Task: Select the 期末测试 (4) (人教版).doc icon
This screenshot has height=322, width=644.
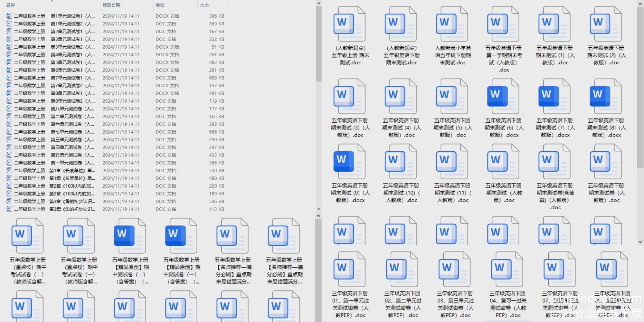Action: tap(401, 97)
